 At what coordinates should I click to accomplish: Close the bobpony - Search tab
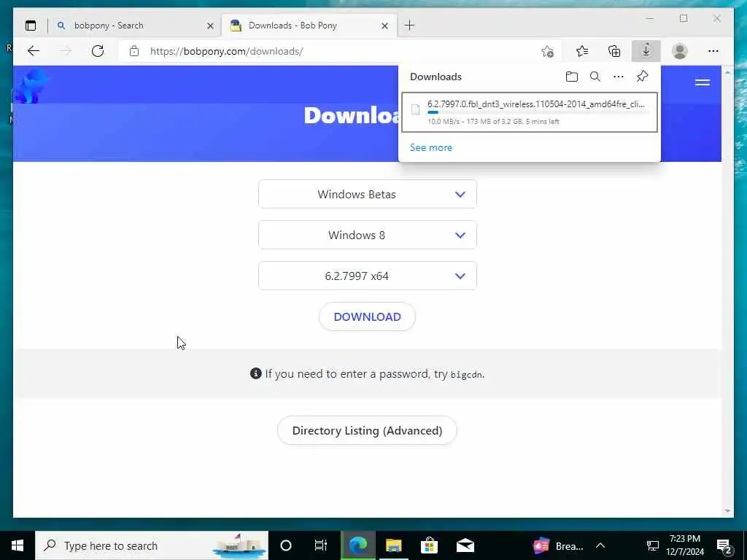click(210, 26)
